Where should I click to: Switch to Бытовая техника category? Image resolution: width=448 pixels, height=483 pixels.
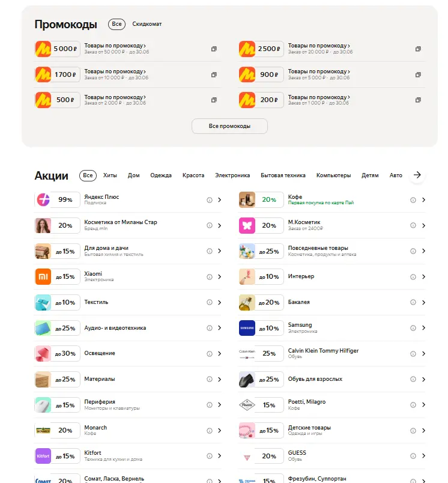(x=283, y=175)
